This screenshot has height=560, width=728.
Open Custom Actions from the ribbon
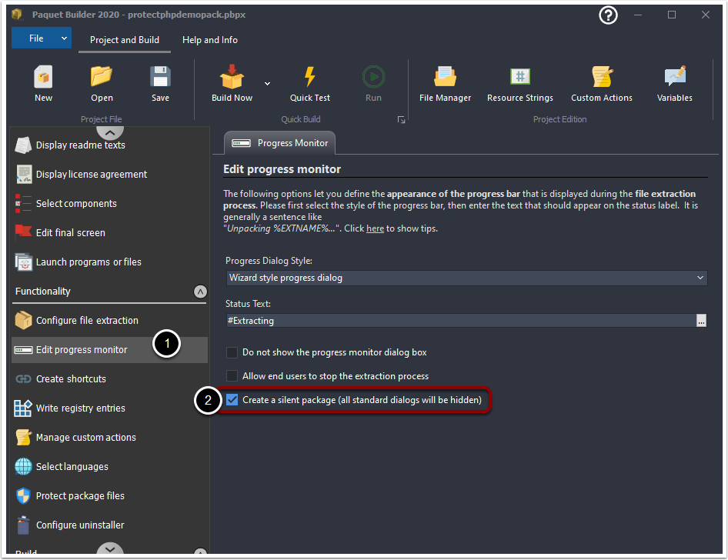pos(601,84)
